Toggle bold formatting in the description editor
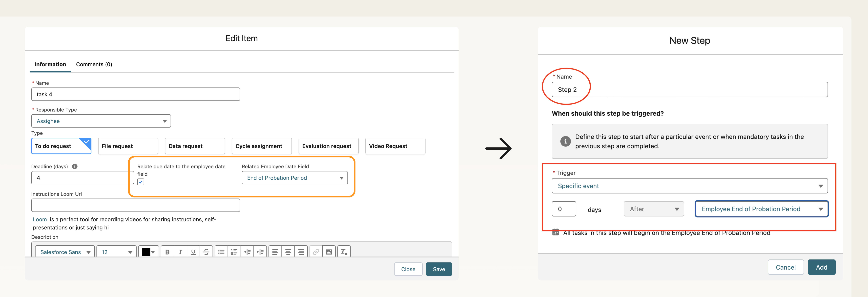 pos(167,252)
